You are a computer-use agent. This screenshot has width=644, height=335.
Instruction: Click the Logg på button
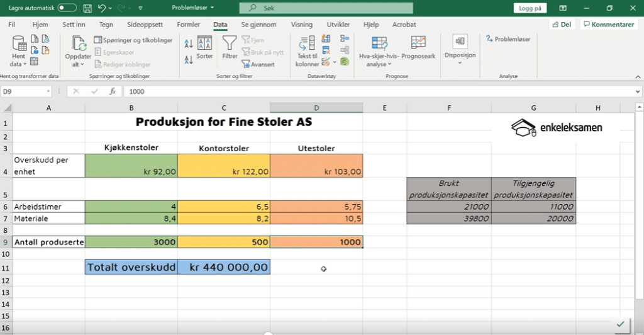530,8
